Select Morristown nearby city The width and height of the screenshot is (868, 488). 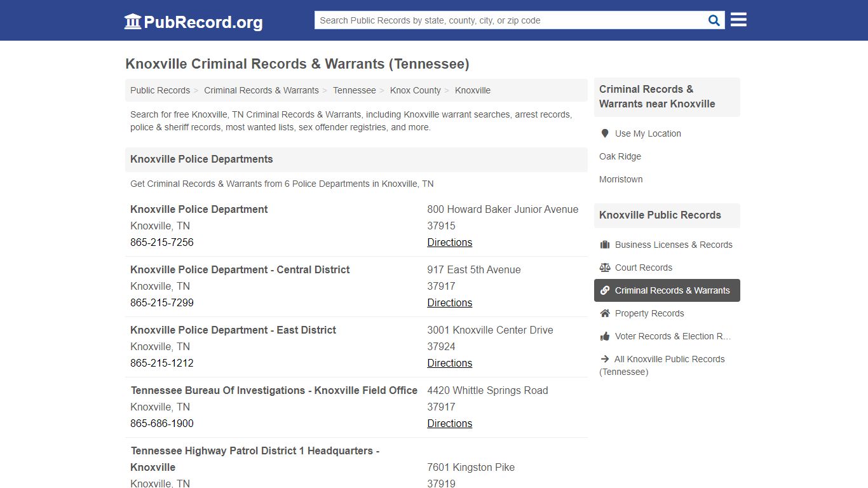coord(621,179)
